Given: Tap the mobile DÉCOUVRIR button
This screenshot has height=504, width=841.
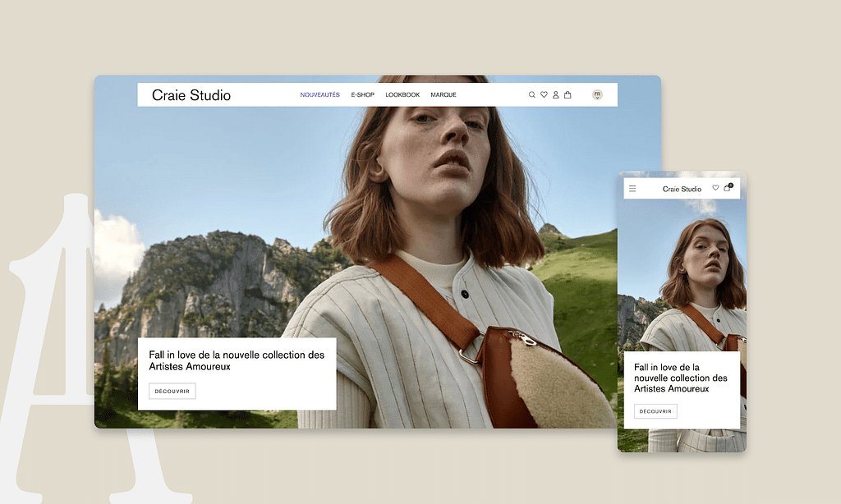Looking at the screenshot, I should [x=655, y=411].
